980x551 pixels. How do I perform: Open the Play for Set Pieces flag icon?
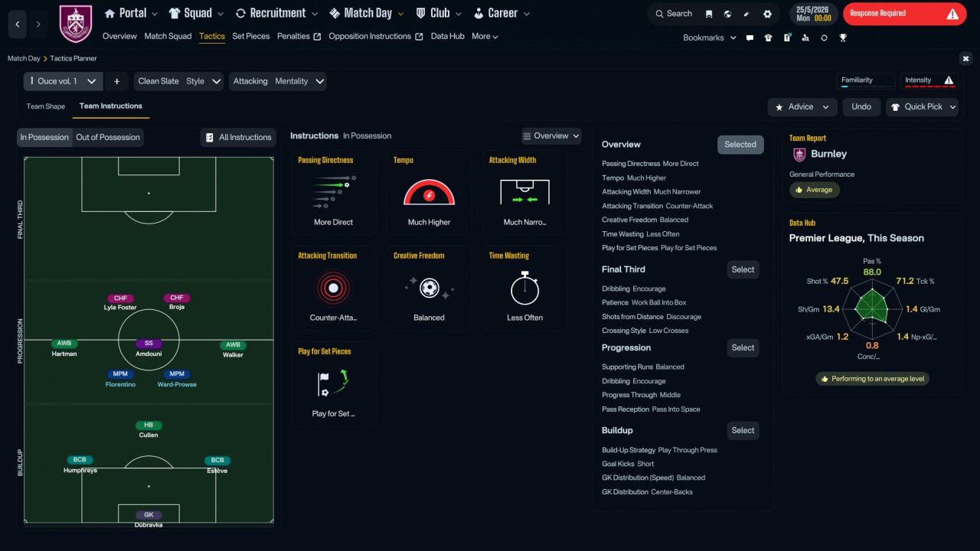click(333, 383)
